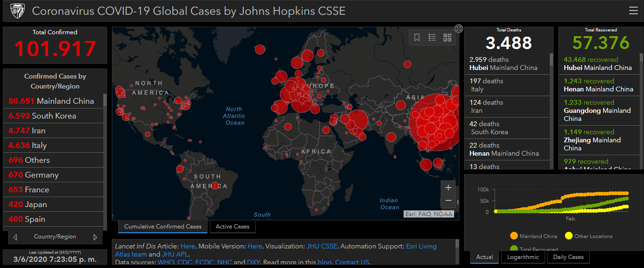Viewport: 644px width, 268px height.
Task: Click Italy 197 deaths entry
Action: (x=507, y=85)
